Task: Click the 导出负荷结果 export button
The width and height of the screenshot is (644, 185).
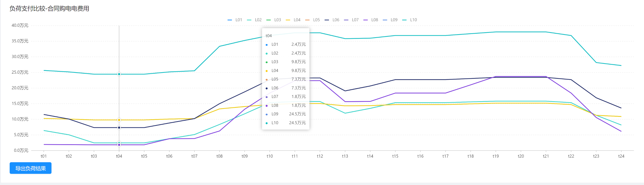Action: click(x=30, y=168)
